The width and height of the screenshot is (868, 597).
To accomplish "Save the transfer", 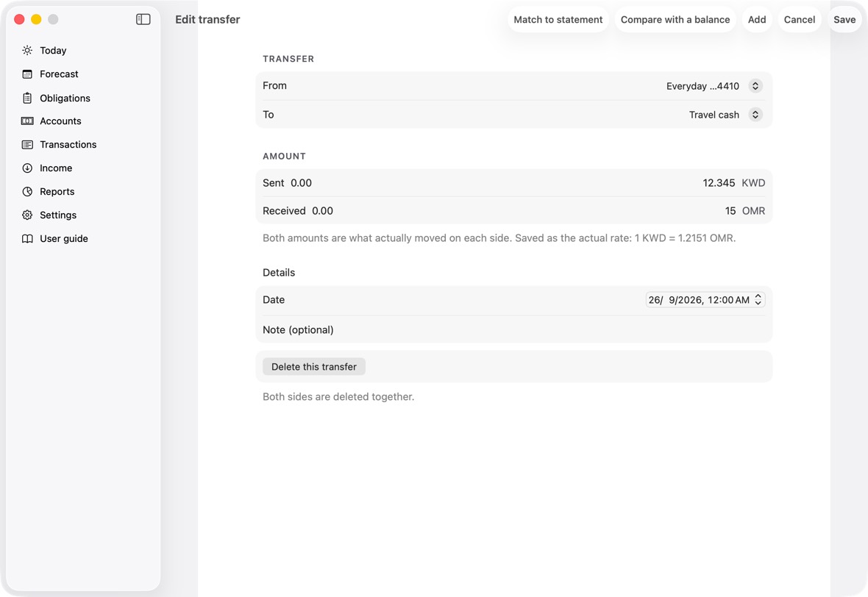I will pyautogui.click(x=844, y=19).
